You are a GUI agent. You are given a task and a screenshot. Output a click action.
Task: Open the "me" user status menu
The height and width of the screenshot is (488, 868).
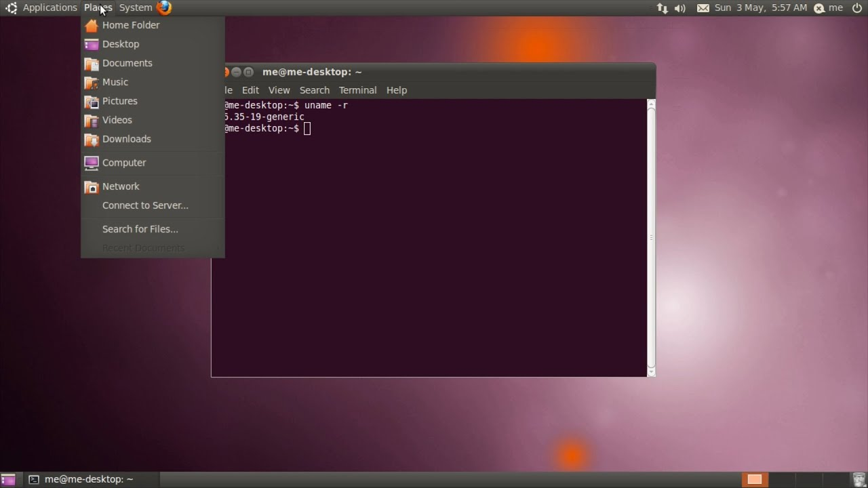828,7
